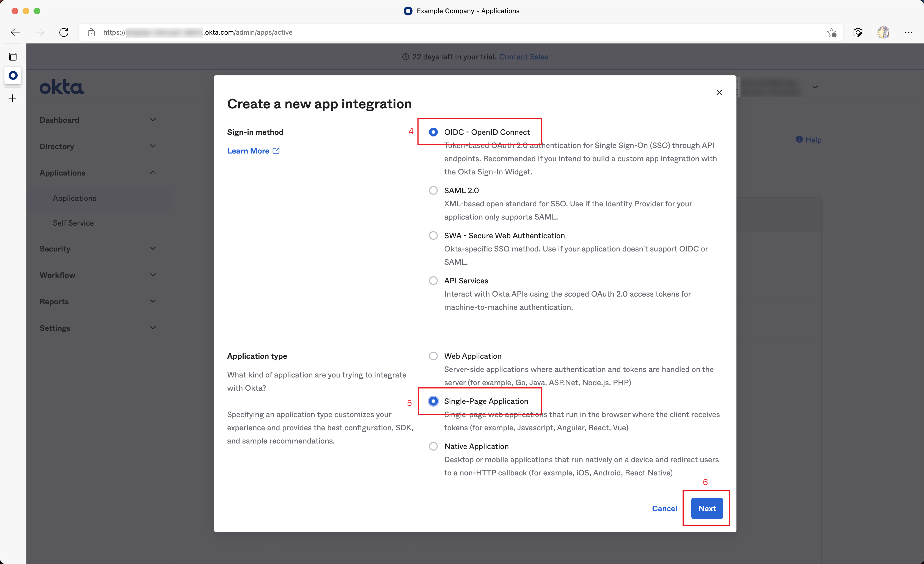Open the Learn More link
The image size is (924, 564).
pyautogui.click(x=249, y=150)
